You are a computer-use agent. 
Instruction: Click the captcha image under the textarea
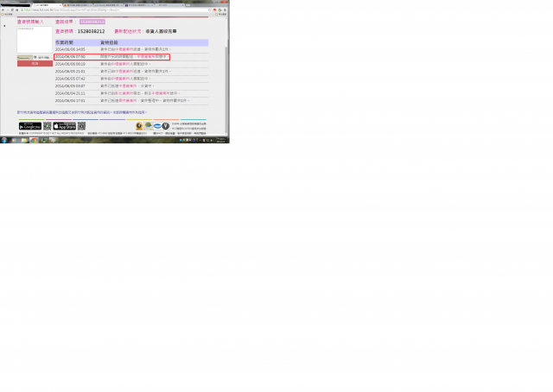(24, 58)
